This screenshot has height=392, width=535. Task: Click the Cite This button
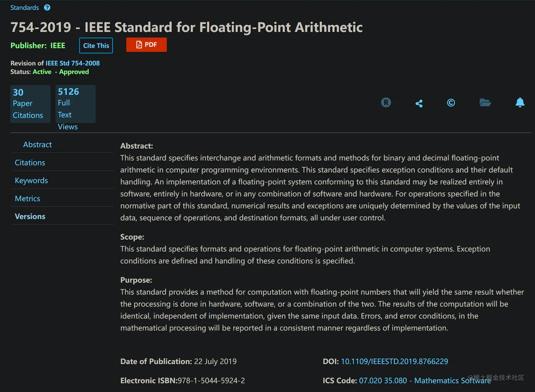tap(96, 46)
